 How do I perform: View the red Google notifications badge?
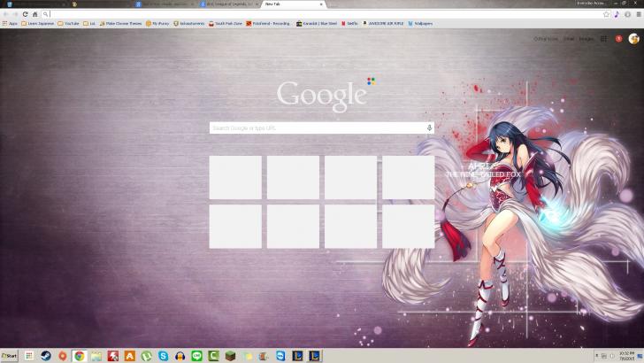[618, 39]
